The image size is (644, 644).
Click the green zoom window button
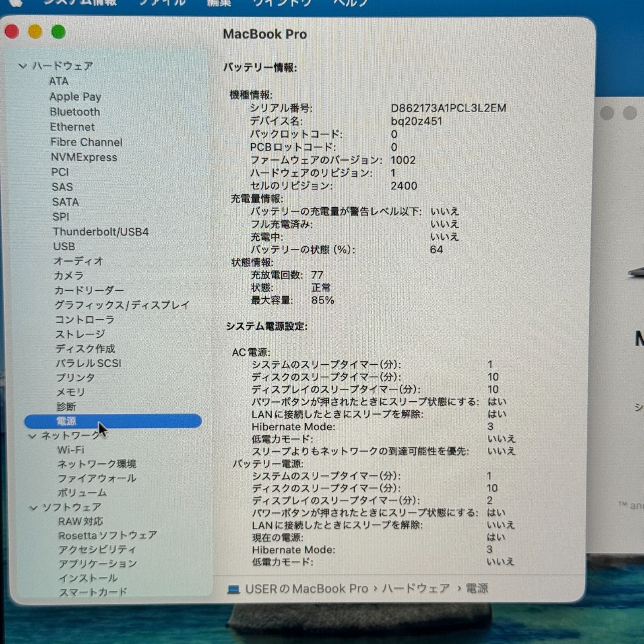tap(59, 32)
